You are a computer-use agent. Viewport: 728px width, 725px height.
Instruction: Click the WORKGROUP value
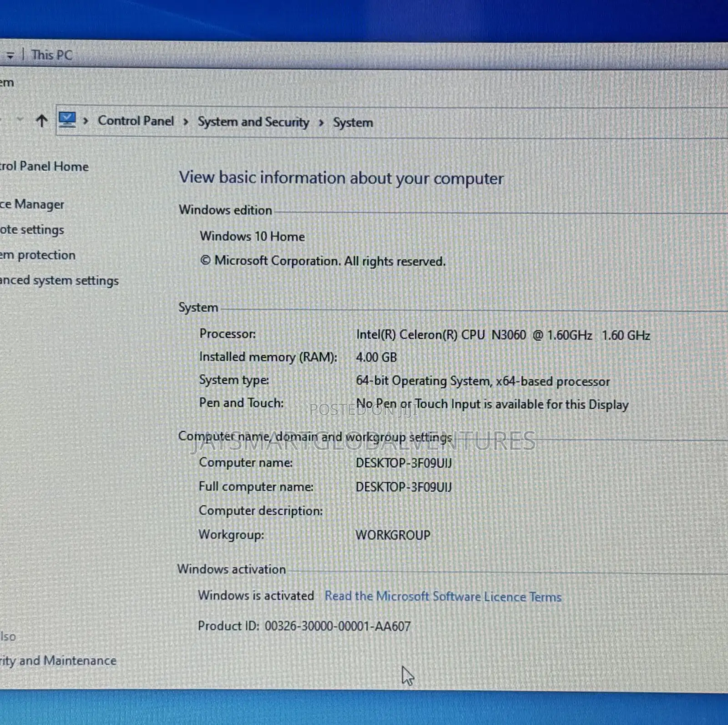tap(393, 535)
